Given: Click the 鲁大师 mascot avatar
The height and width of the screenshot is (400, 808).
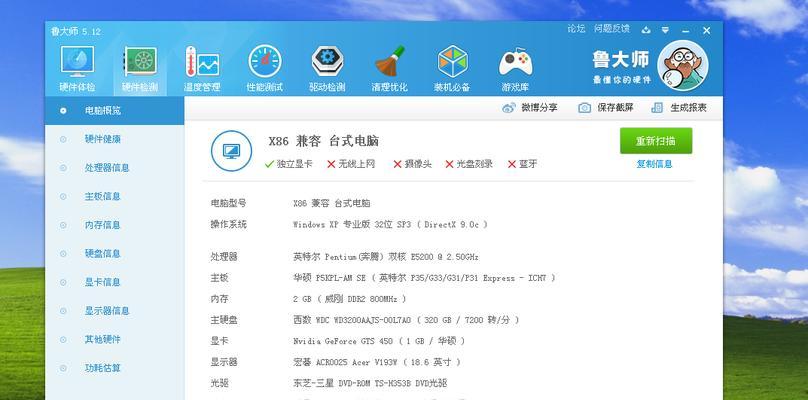Looking at the screenshot, I should 683,65.
